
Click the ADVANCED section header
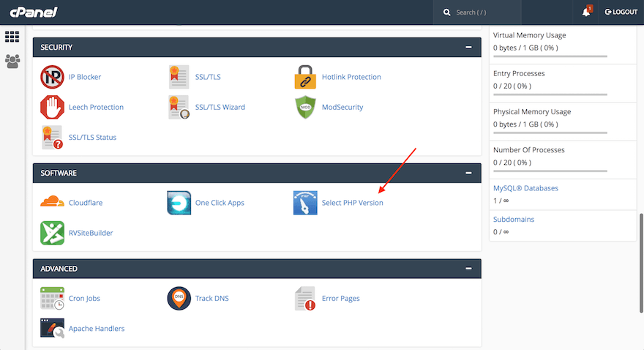(257, 268)
